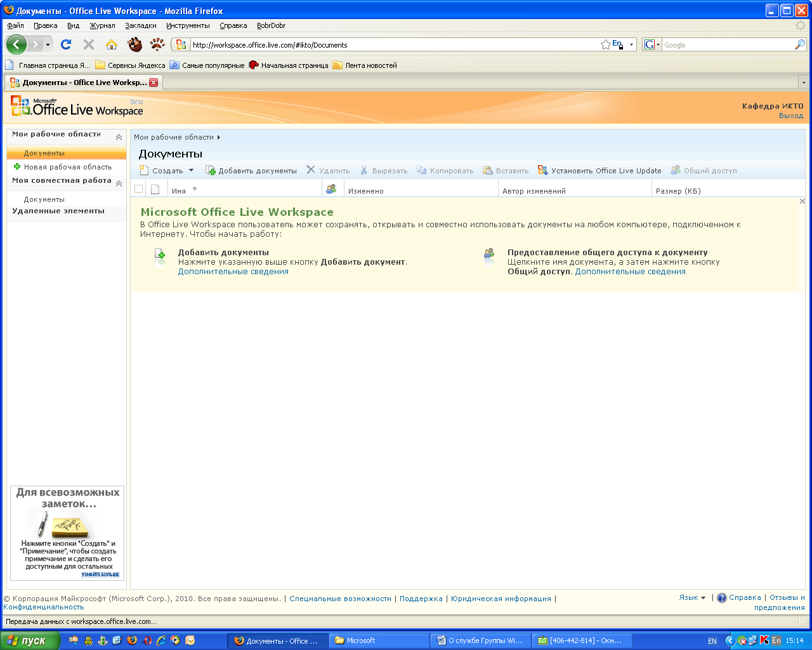Open the Создать dropdown arrow
This screenshot has width=812, height=650.
191,170
